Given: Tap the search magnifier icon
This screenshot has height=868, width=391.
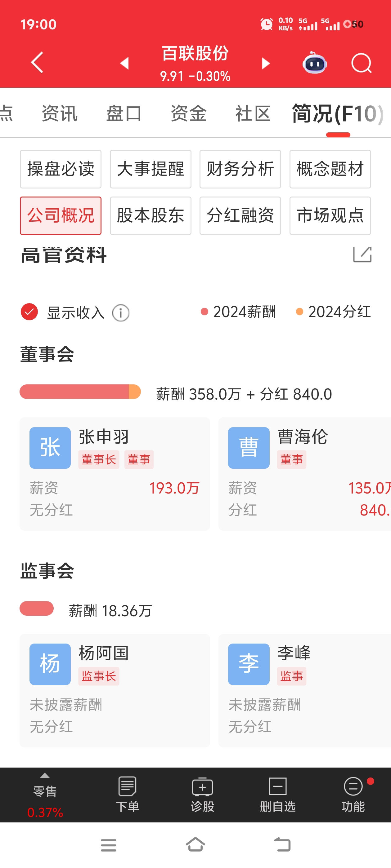Looking at the screenshot, I should (361, 63).
